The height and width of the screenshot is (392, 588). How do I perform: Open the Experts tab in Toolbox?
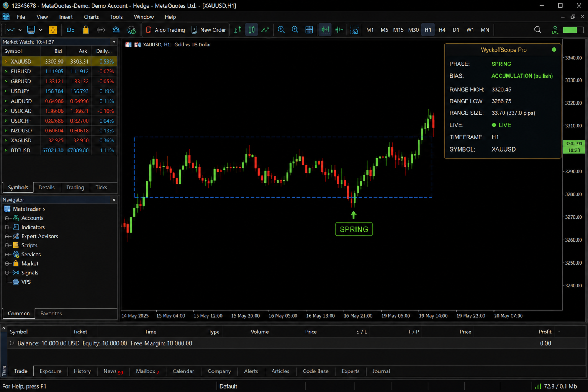coord(351,371)
